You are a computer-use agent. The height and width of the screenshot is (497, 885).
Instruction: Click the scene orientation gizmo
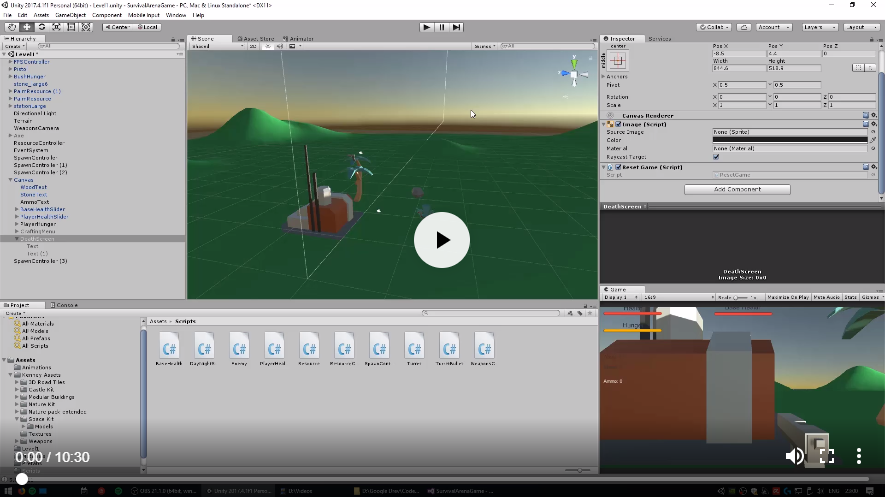point(574,73)
